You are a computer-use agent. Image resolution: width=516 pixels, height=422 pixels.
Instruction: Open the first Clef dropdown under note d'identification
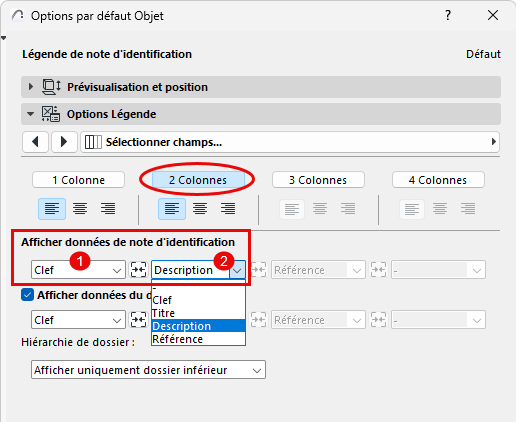click(x=78, y=270)
